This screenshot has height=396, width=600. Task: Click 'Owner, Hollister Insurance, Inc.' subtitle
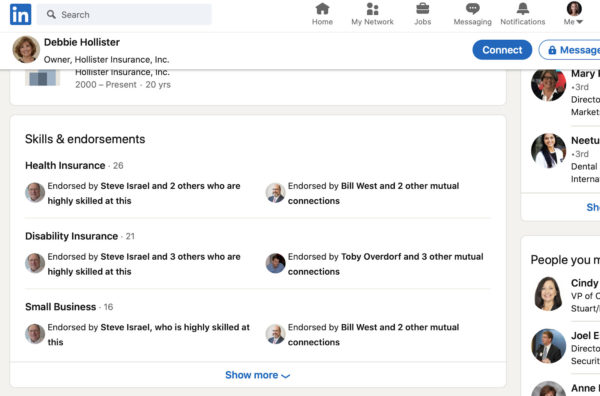click(x=106, y=60)
